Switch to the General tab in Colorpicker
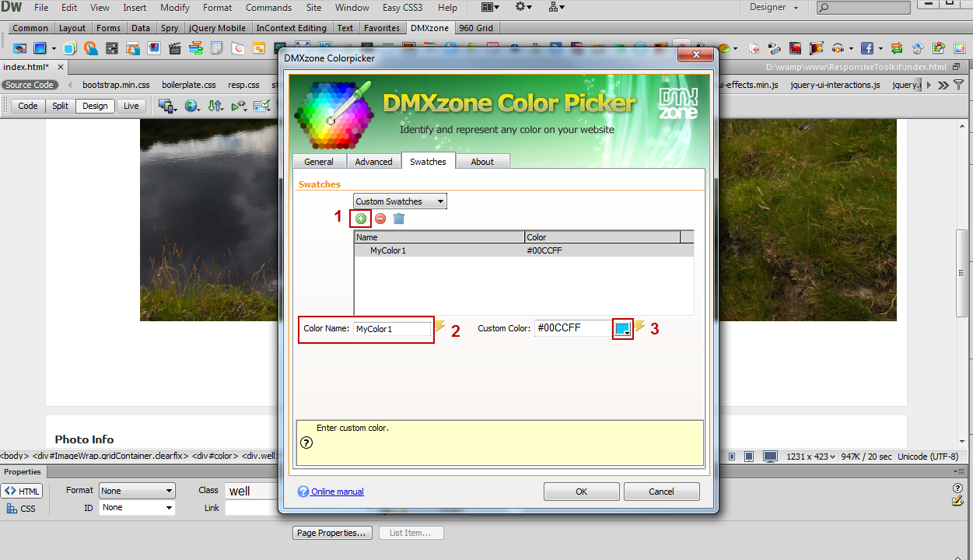The height and width of the screenshot is (560, 973). (x=319, y=162)
